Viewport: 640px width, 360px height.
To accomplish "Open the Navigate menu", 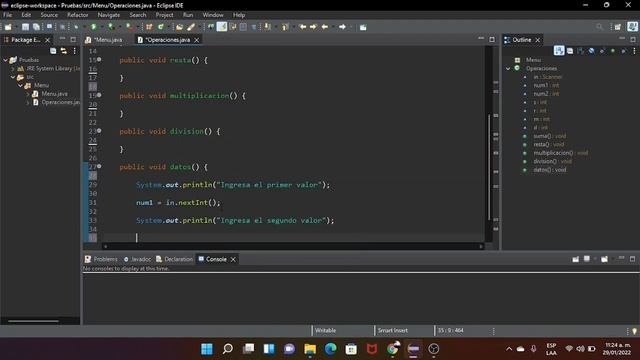I will (x=109, y=15).
